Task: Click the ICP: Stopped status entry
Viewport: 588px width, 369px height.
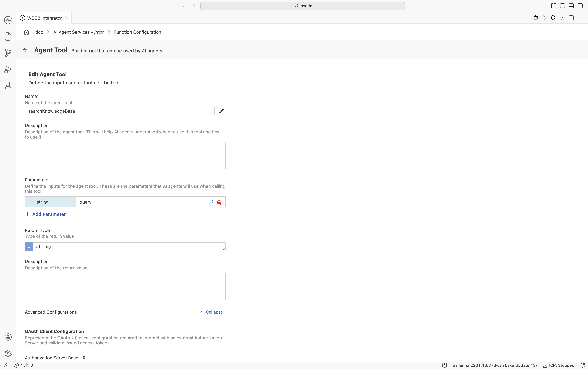Action: 559,365
